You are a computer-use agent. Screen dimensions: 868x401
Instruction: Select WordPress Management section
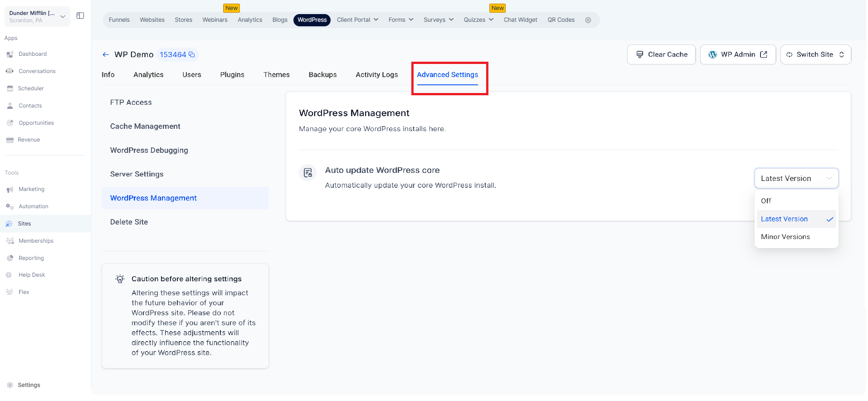[185, 198]
